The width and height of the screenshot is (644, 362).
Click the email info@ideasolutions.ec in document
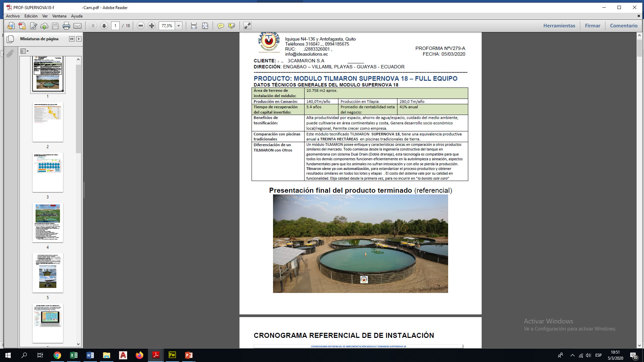307,54
